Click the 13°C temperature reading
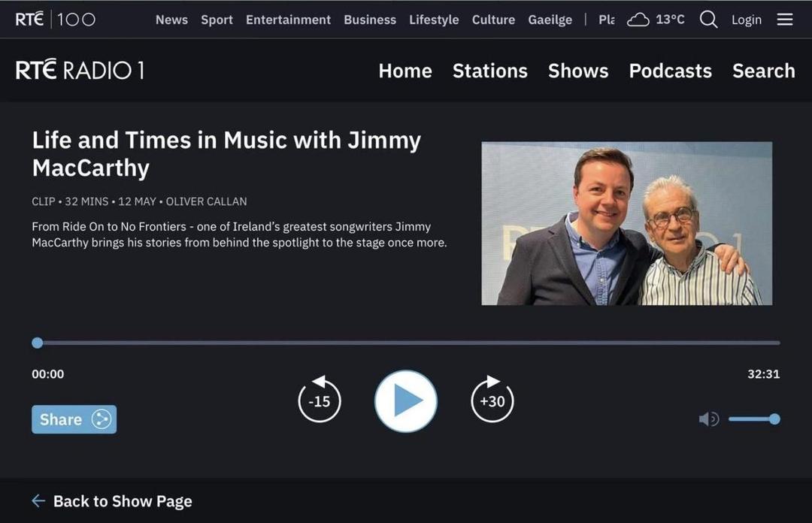The width and height of the screenshot is (812, 523). 670,20
